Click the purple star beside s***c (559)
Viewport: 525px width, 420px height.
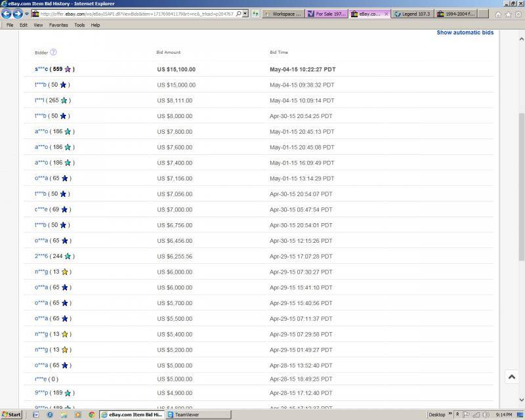pos(68,70)
